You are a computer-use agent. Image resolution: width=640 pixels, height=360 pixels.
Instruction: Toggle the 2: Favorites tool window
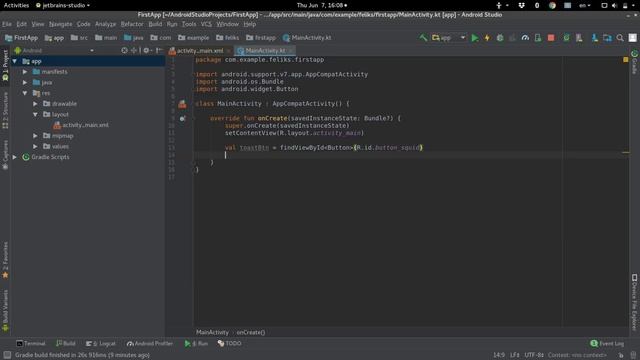click(5, 260)
